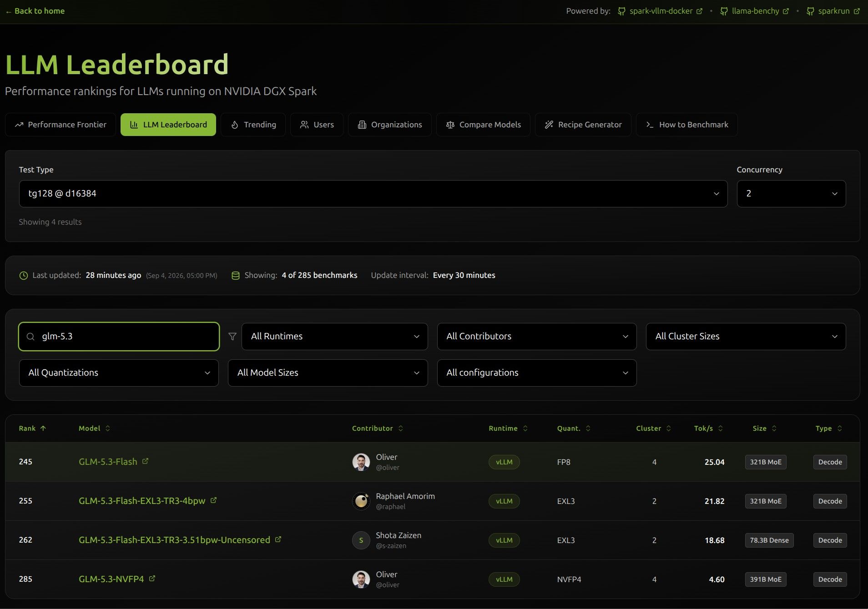Image resolution: width=868 pixels, height=609 pixels.
Task: Open the GLM-5.3-NVFP4 model link
Action: [x=111, y=579]
